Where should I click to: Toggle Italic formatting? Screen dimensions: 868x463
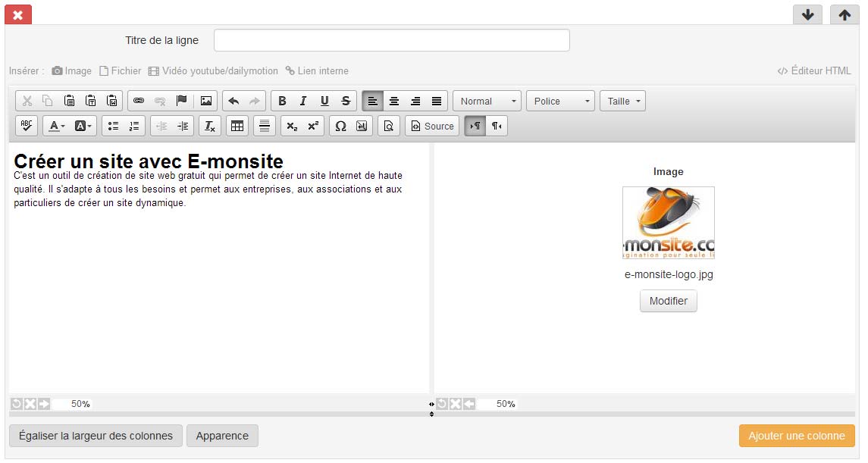303,102
